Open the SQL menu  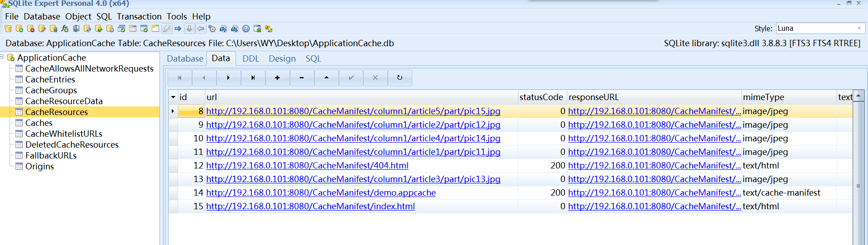pyautogui.click(x=104, y=16)
